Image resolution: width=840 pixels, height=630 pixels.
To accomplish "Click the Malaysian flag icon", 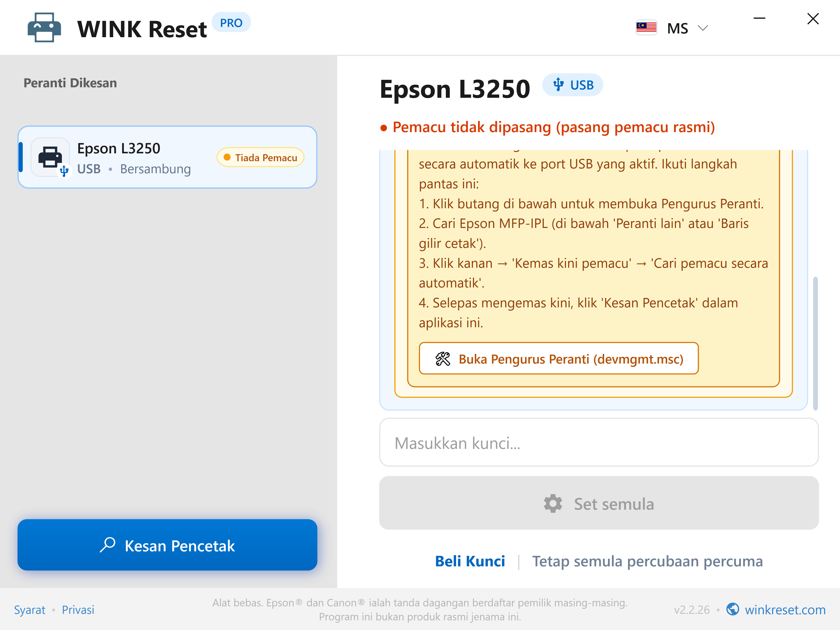I will 646,27.
